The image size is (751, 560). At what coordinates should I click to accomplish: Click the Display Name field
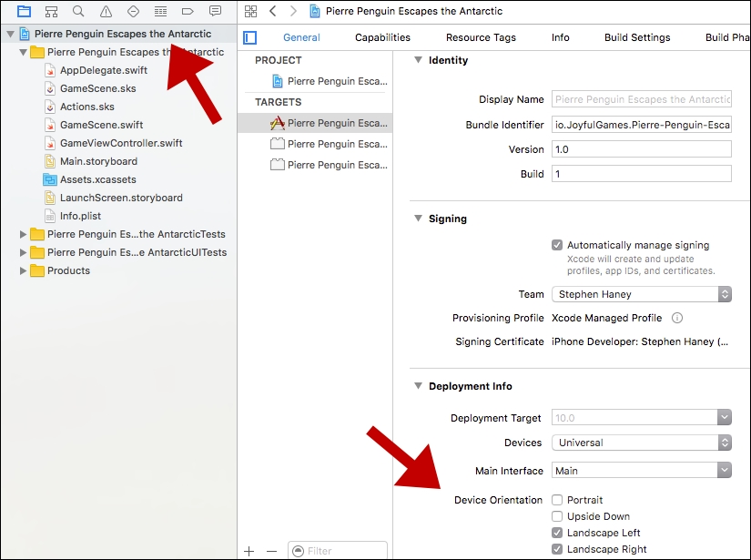pyautogui.click(x=642, y=99)
